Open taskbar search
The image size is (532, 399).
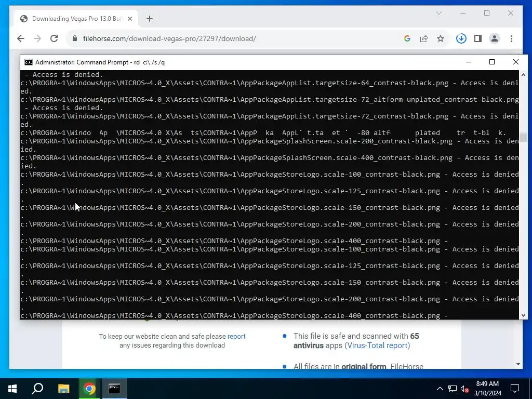click(x=37, y=389)
